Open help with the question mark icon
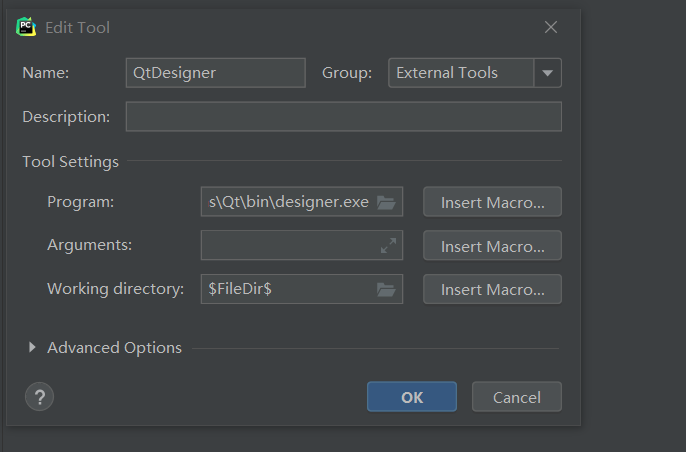Image resolution: width=686 pixels, height=452 pixels. point(39,397)
